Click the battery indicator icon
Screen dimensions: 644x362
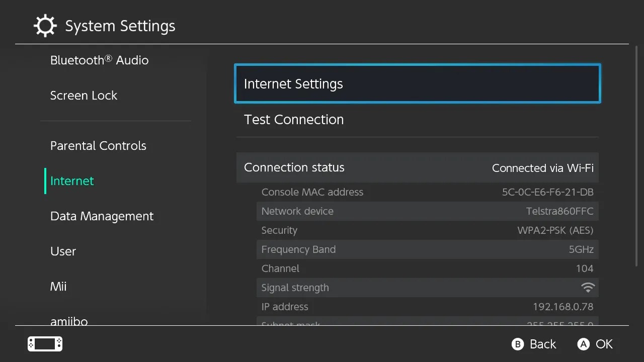click(44, 344)
